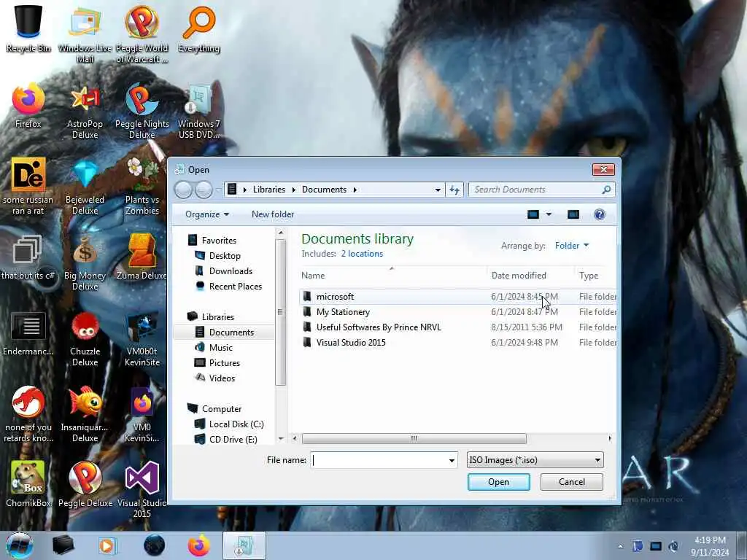
Task: Click the horizontal scrollbar of file list
Action: [414, 438]
